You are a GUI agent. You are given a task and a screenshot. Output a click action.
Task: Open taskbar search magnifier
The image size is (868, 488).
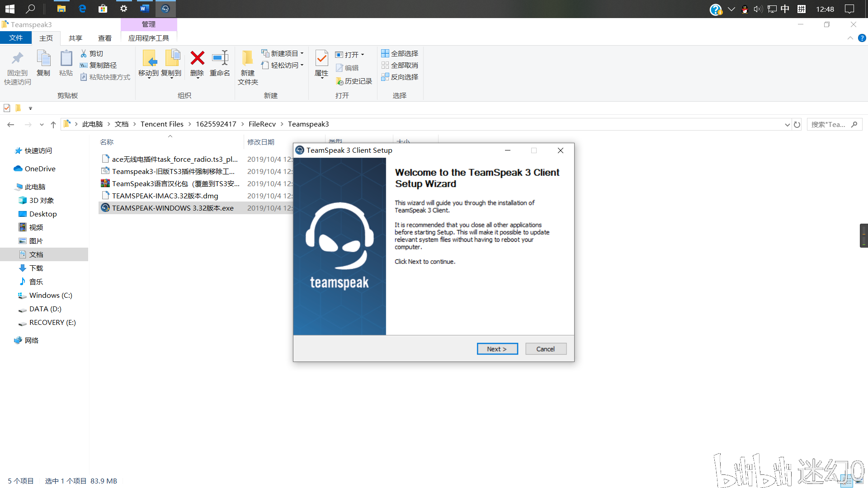[30, 9]
